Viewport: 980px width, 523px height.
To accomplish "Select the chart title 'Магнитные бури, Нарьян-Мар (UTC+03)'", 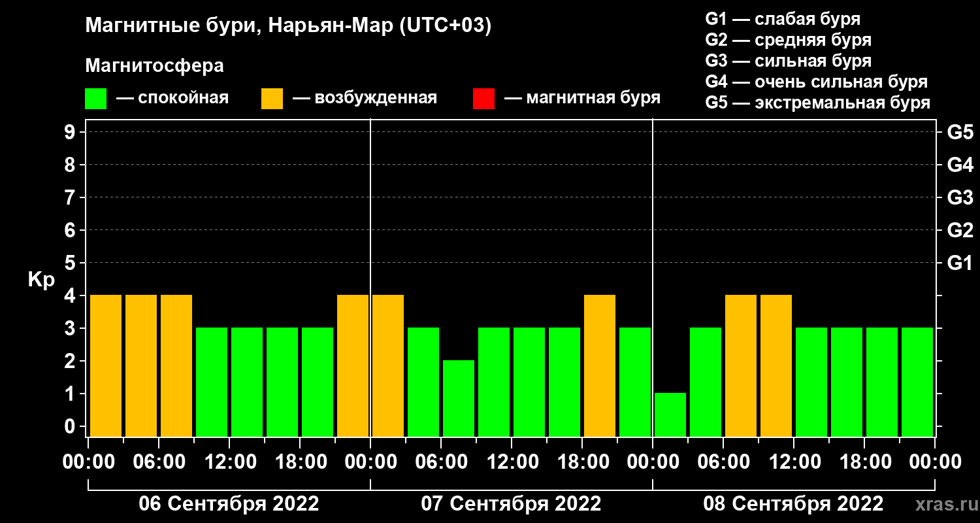I will click(x=288, y=26).
